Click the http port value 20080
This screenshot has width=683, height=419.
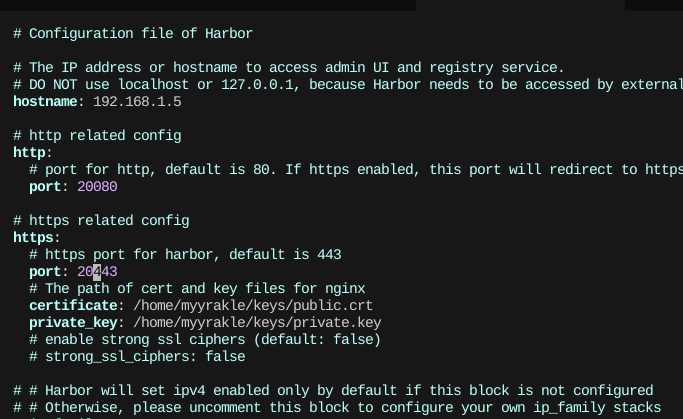point(97,187)
